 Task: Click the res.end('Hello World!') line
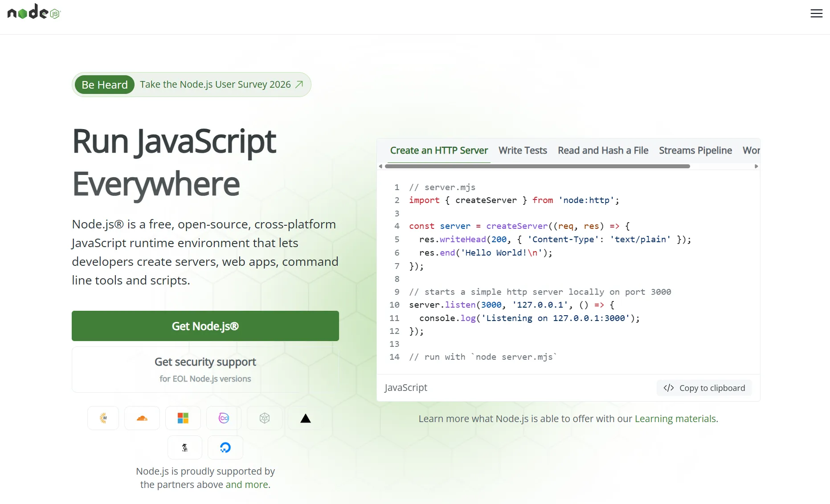tap(486, 252)
